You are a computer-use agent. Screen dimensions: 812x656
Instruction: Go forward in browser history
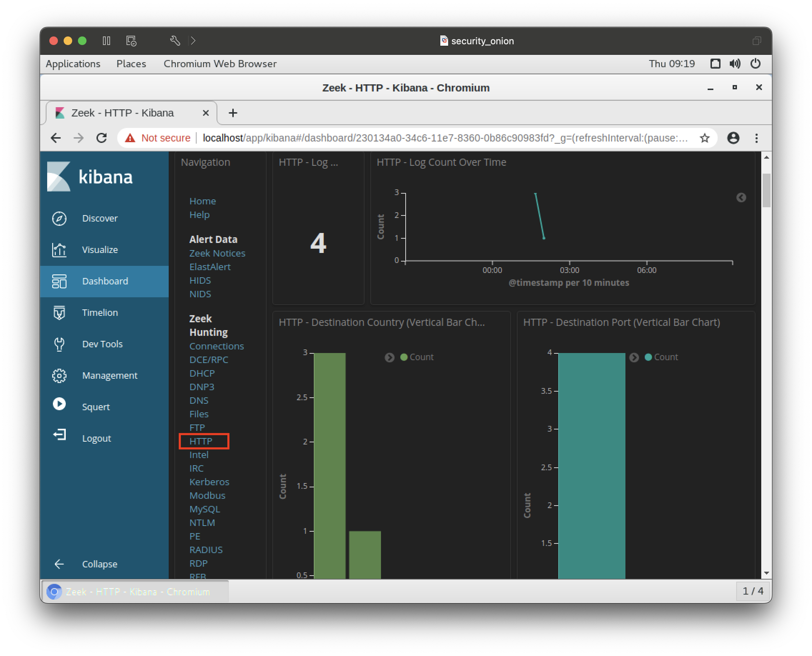79,138
